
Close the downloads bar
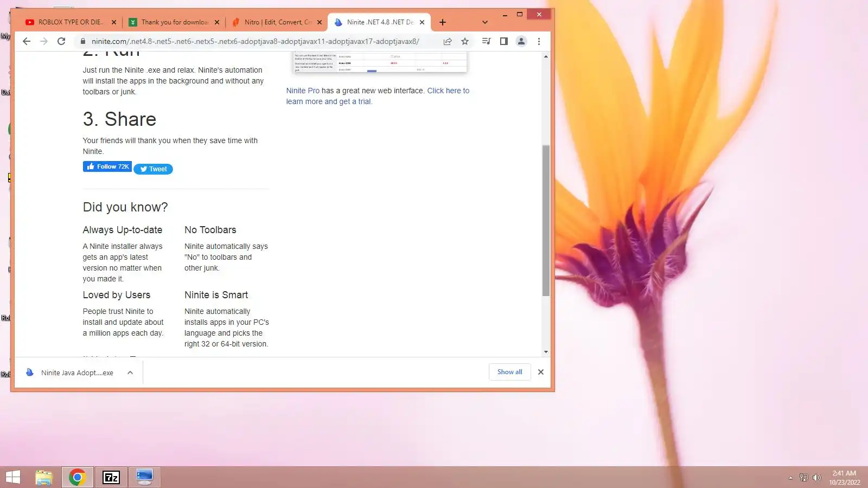540,372
